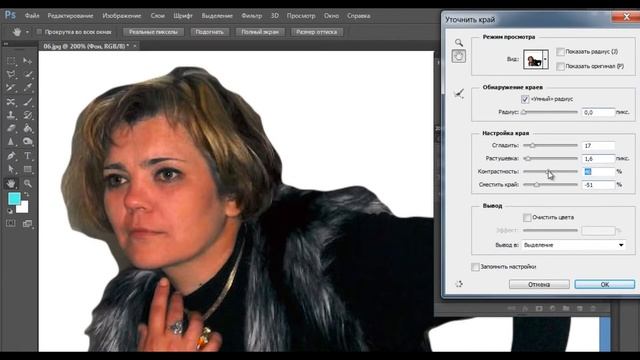Viewport: 640px width, 360px height.
Task: Close the 06.jpg document tab
Action: coord(135,46)
